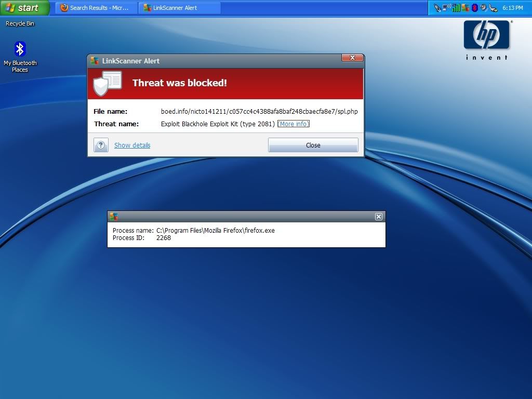
Task: Click the firefox.exe process path text
Action: pyautogui.click(x=216, y=230)
